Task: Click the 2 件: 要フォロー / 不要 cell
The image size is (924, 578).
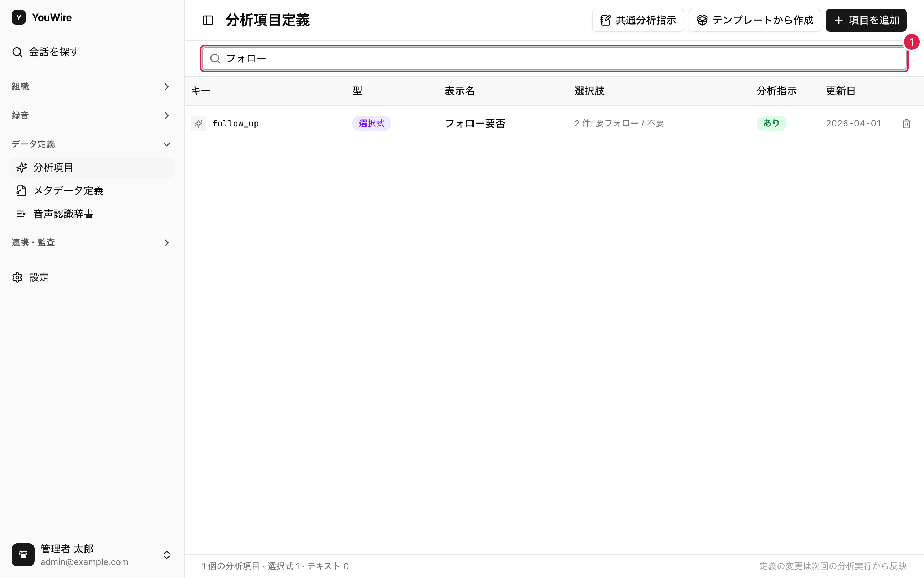Action: (x=619, y=124)
